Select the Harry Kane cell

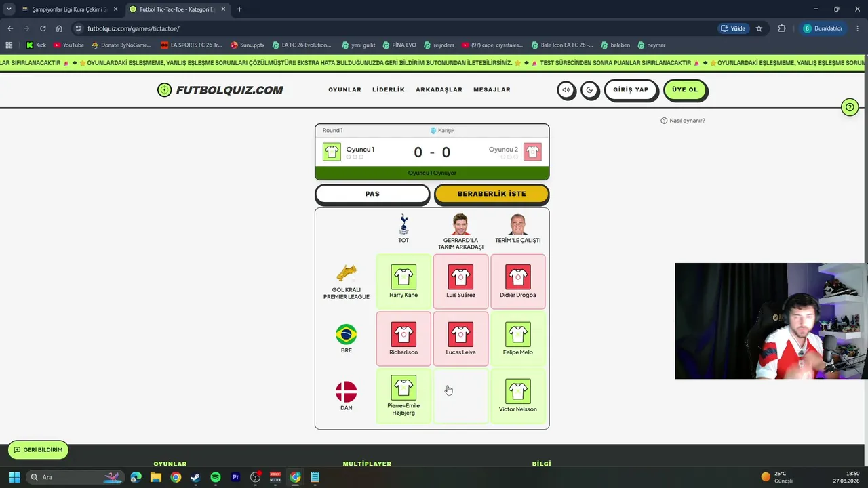[403, 281]
